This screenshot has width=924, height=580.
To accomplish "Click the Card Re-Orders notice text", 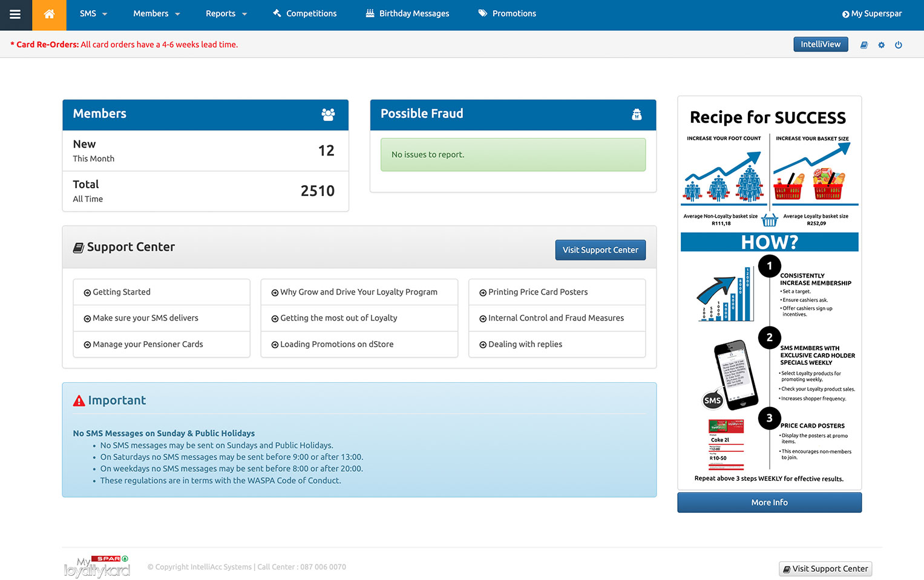I will [124, 45].
